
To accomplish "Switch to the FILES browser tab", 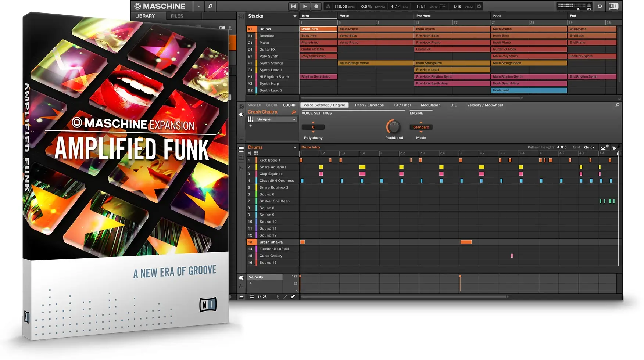I will point(177,16).
